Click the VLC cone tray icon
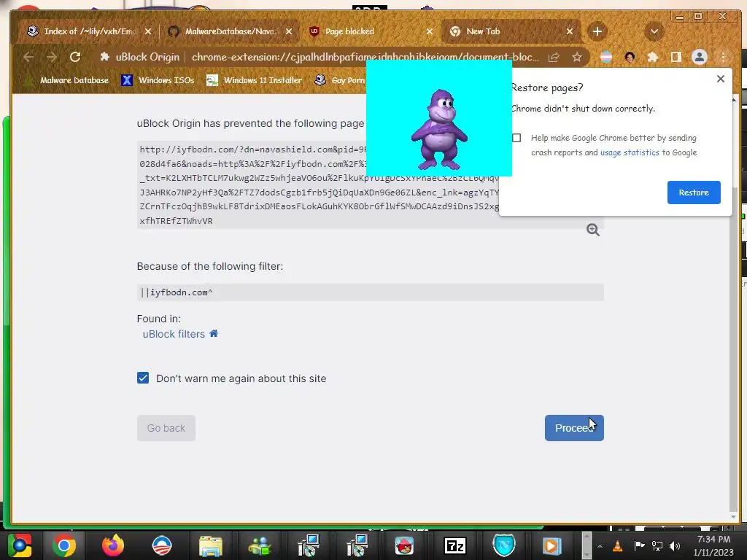Viewport: 747px width, 560px height. [x=617, y=545]
